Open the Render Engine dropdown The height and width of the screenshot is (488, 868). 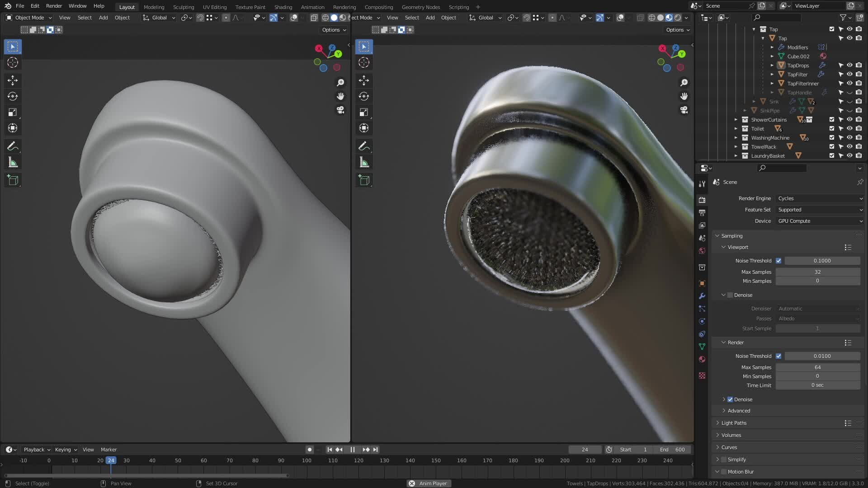point(819,198)
